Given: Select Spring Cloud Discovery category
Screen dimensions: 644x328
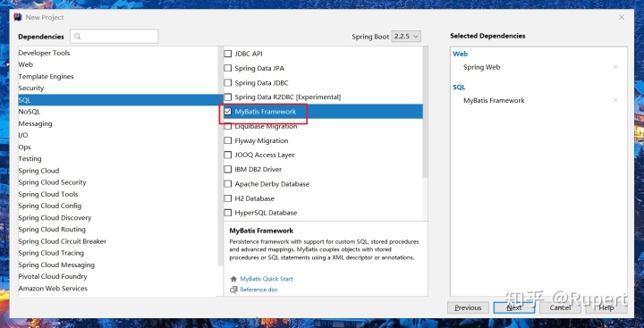Looking at the screenshot, I should [55, 217].
